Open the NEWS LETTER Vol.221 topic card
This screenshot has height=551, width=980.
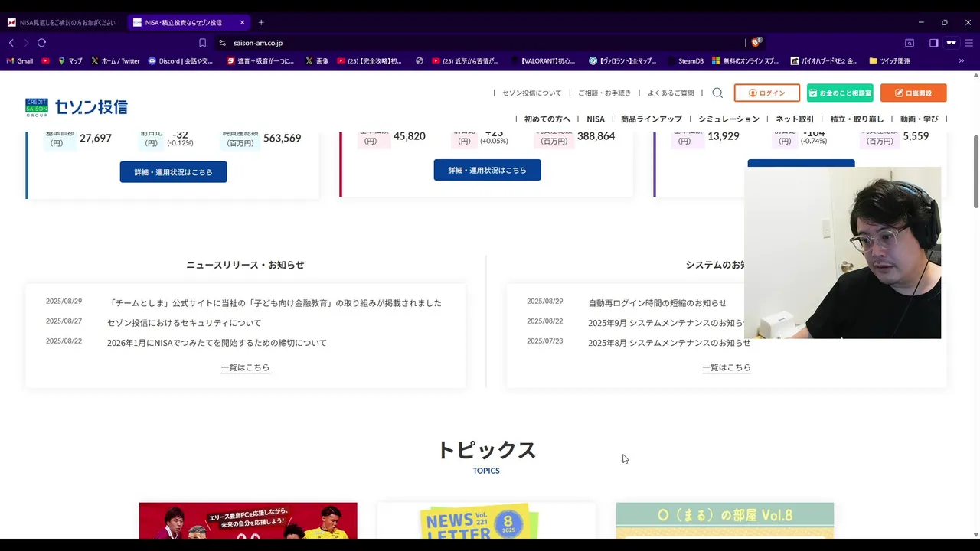point(486,520)
